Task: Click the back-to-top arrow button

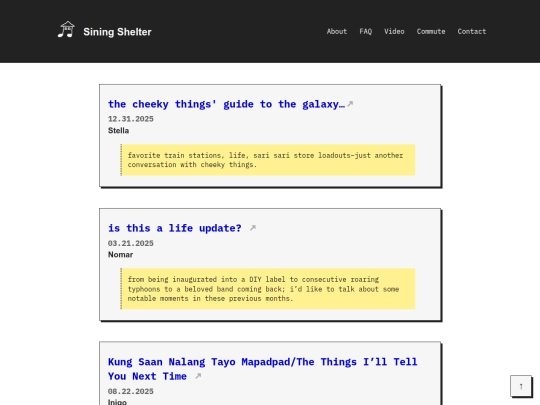Action: (521, 386)
